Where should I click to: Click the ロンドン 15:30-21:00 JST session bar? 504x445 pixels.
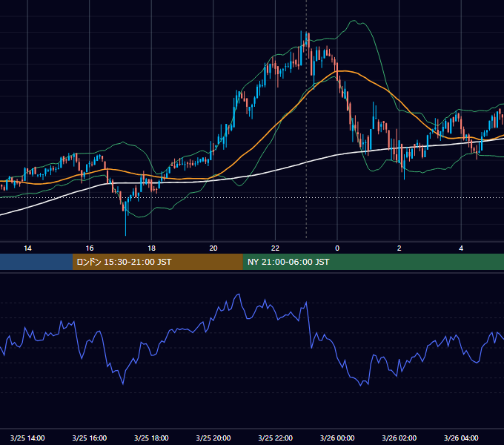(157, 262)
